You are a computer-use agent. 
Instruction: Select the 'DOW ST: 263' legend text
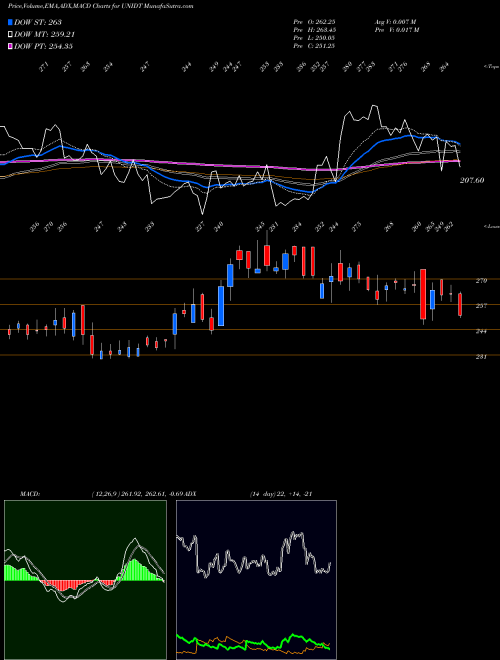[38, 22]
